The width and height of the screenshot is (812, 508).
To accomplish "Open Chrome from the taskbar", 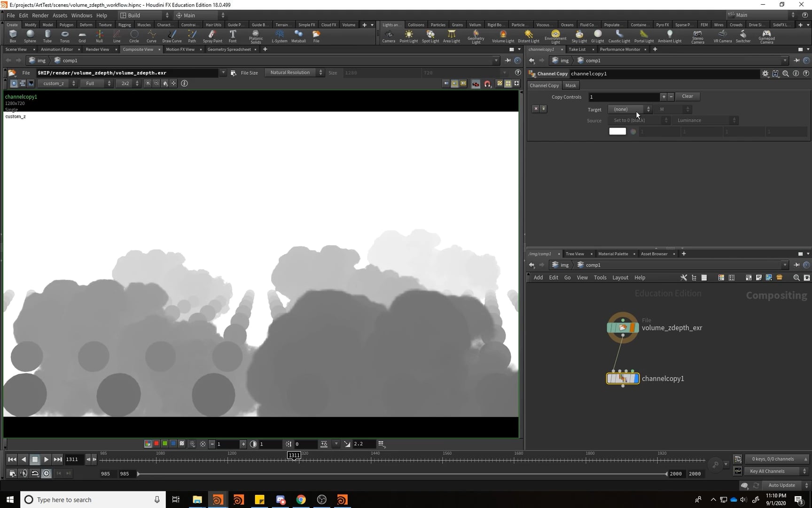I will [x=301, y=500].
